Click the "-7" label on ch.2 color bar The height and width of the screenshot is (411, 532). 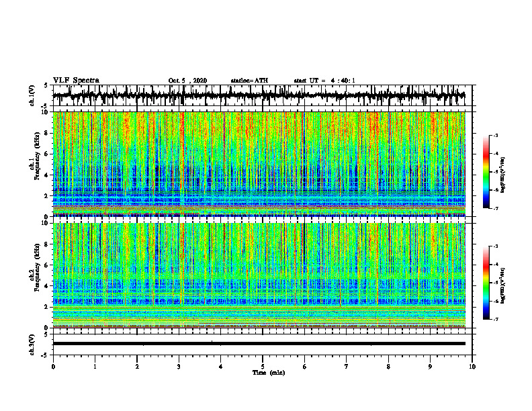tap(495, 319)
